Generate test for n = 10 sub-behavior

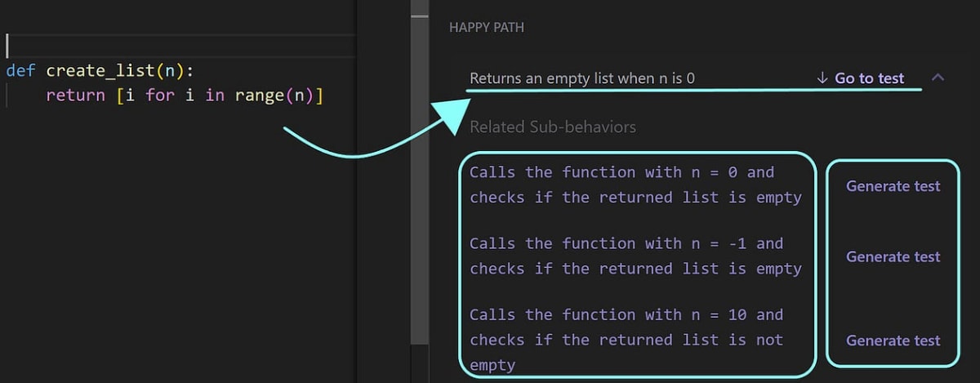[893, 341]
